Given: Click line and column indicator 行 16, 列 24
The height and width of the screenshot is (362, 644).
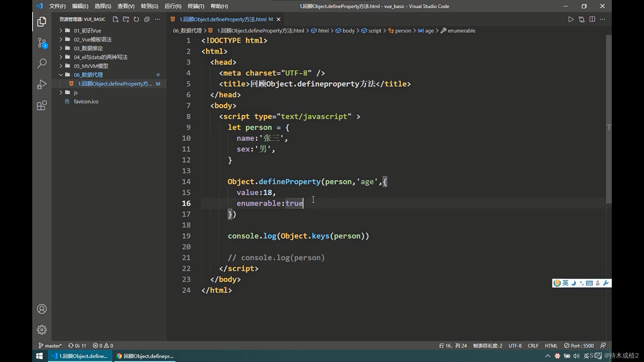Looking at the screenshot, I should (x=453, y=346).
